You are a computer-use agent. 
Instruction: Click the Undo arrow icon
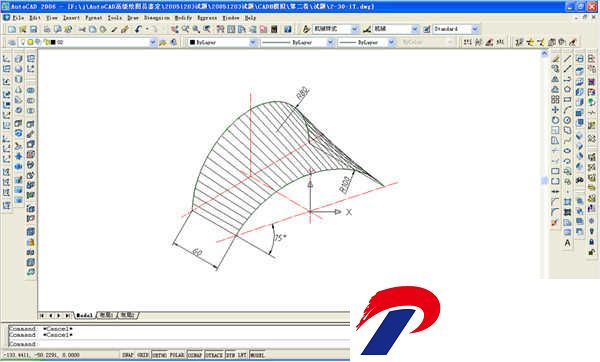(x=138, y=29)
